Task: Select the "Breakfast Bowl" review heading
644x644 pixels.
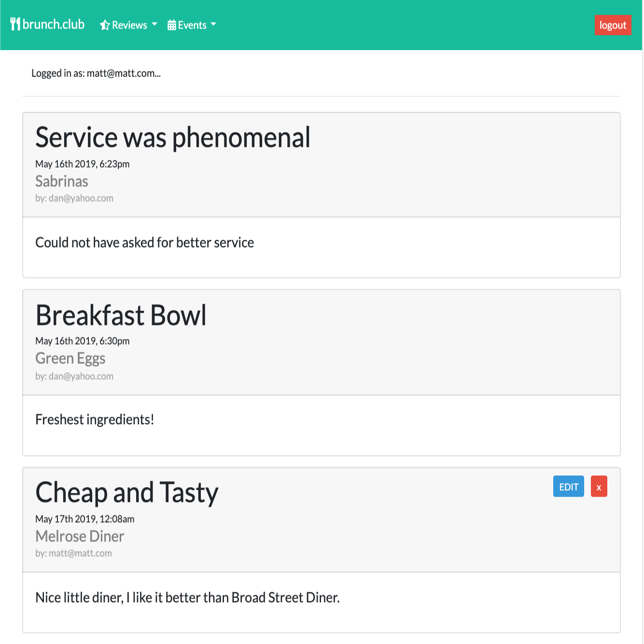Action: pos(121,315)
